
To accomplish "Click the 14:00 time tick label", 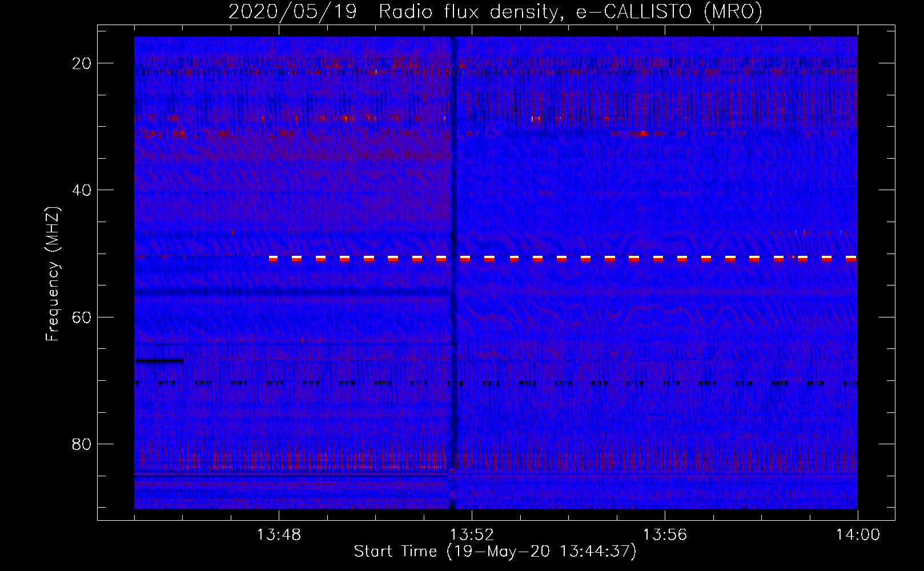I will click(858, 535).
